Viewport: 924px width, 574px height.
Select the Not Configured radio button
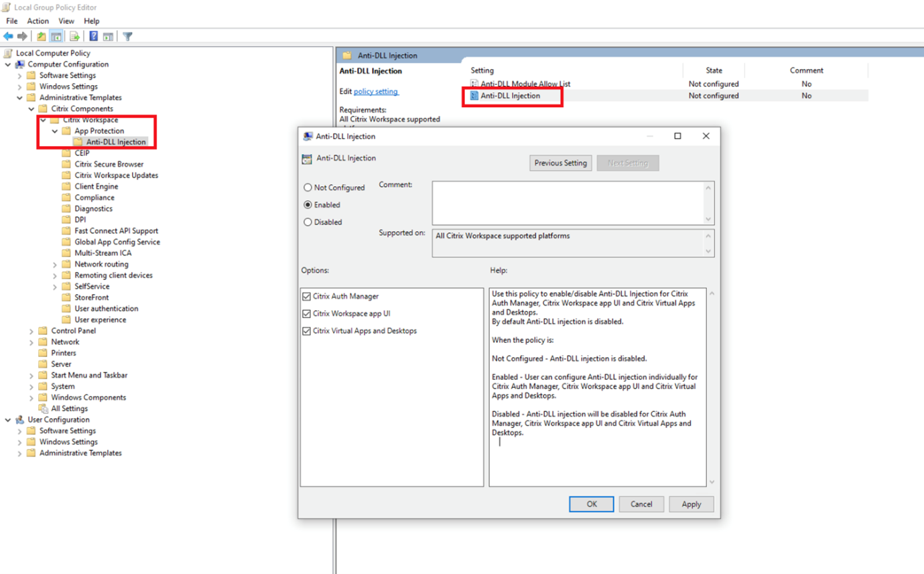point(308,188)
